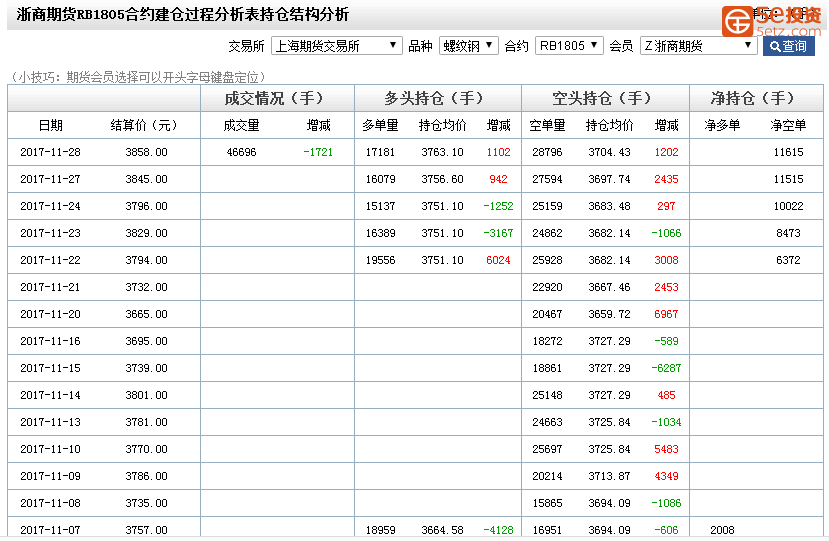The image size is (829, 541).
Task: Click the 5e投资 logo icon
Action: point(737,22)
